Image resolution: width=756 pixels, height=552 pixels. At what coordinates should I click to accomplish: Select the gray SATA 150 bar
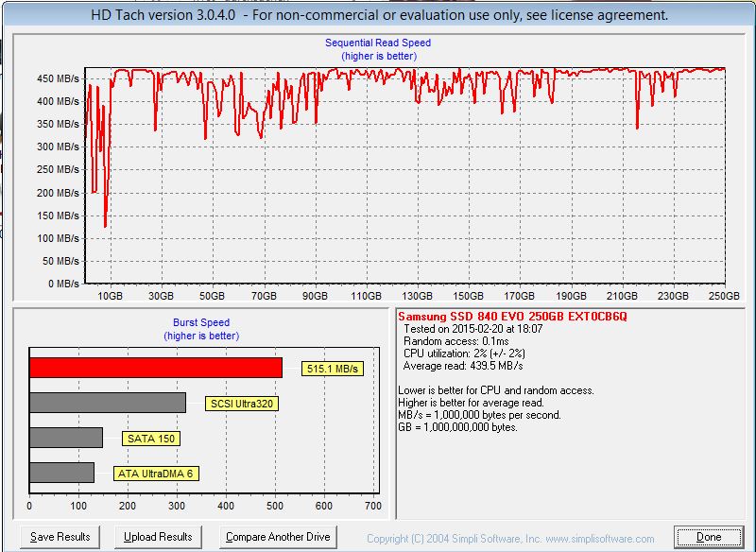tap(66, 438)
